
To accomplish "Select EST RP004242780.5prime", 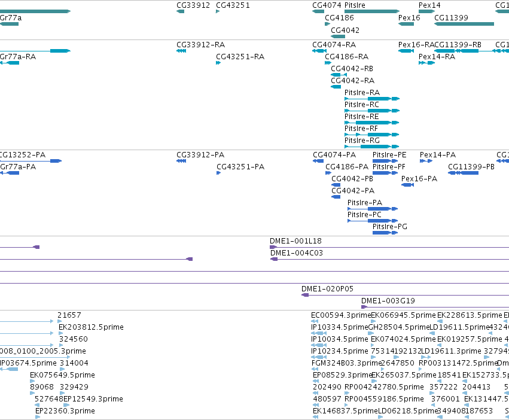I will pyautogui.click(x=384, y=387).
